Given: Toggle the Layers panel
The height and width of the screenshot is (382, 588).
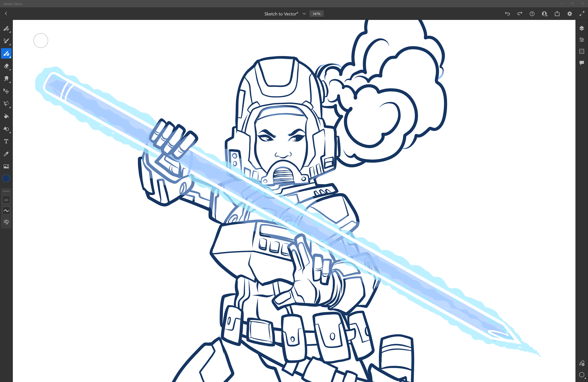Looking at the screenshot, I should click(x=582, y=28).
